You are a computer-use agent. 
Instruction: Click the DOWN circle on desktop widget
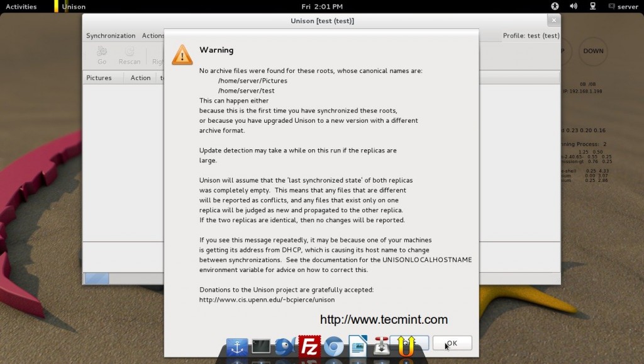click(593, 51)
